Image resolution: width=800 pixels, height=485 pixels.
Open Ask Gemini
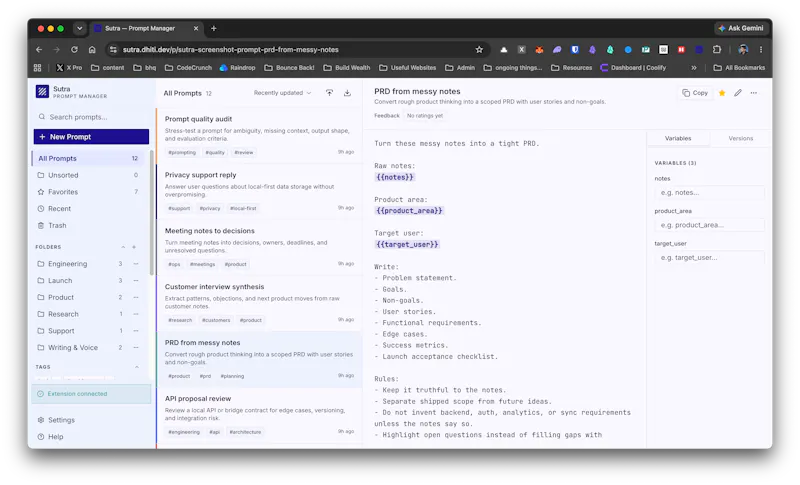pyautogui.click(x=740, y=28)
